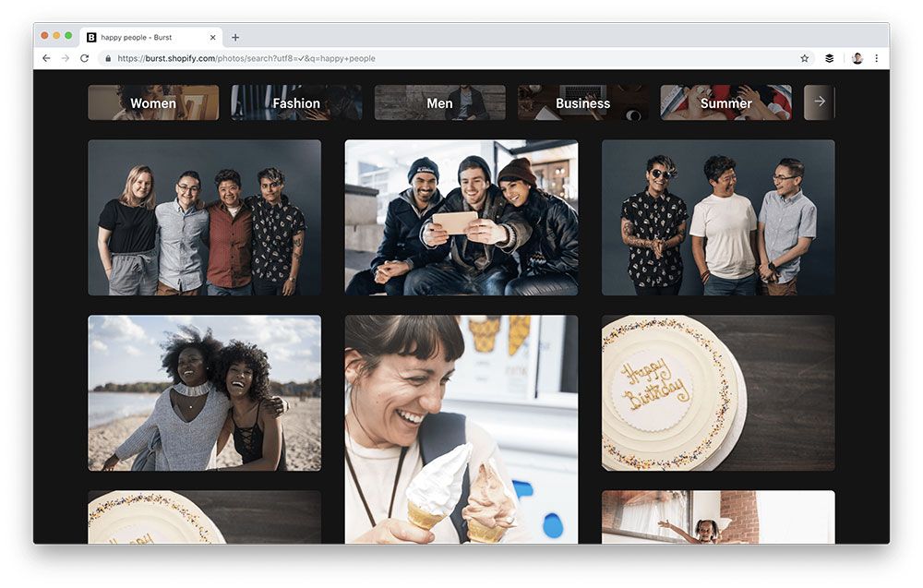This screenshot has height=588, width=923.
Task: Open the two women on beach photo
Action: 204,392
